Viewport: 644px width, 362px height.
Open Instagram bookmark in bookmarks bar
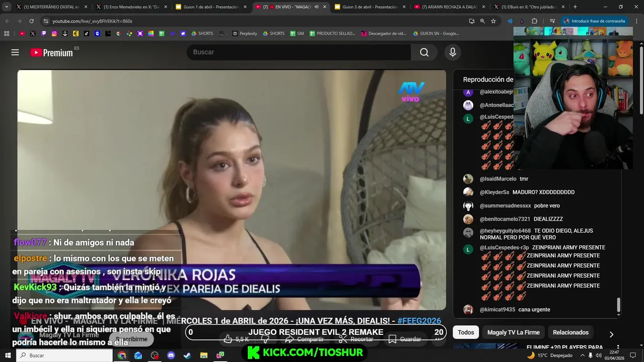point(54,34)
